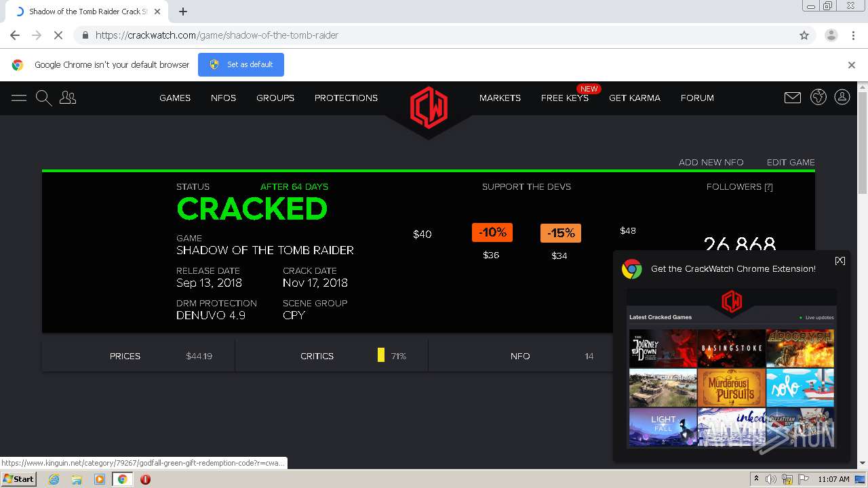Open the FORUM link
Viewport: 868px width, 488px height.
(x=697, y=98)
